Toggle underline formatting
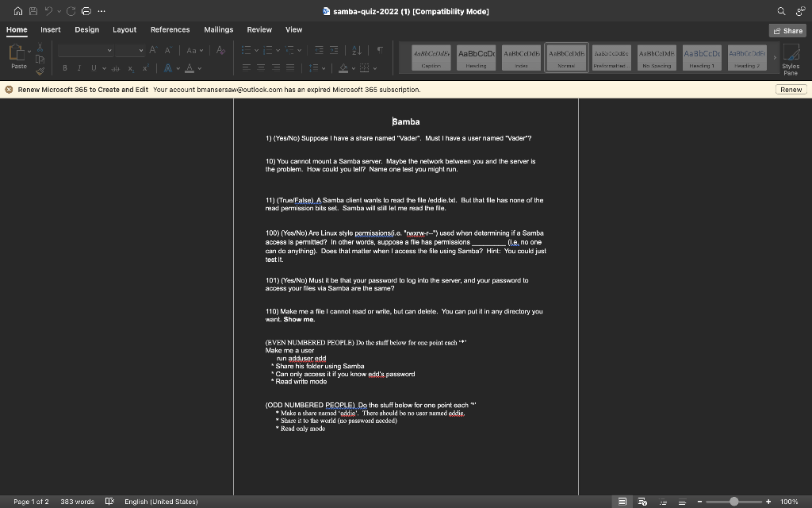 pos(92,67)
